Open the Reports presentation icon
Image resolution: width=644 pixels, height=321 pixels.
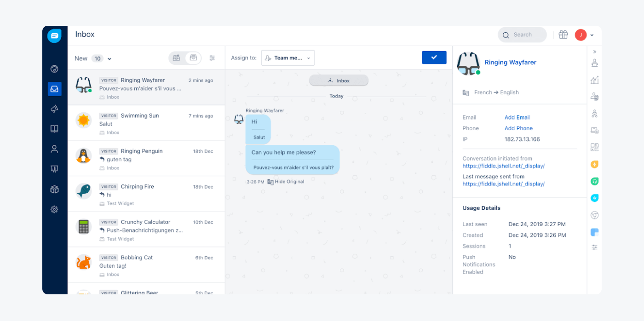pos(54,169)
